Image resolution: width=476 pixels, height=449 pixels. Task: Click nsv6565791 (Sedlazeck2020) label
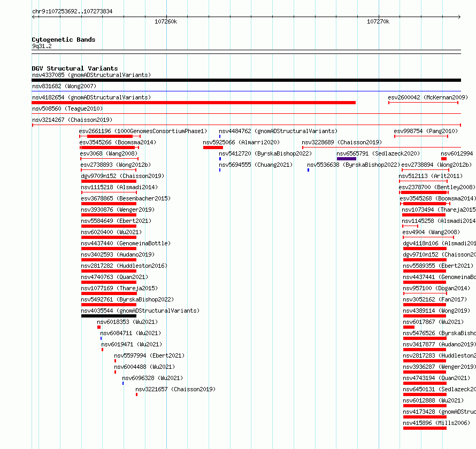(x=378, y=153)
